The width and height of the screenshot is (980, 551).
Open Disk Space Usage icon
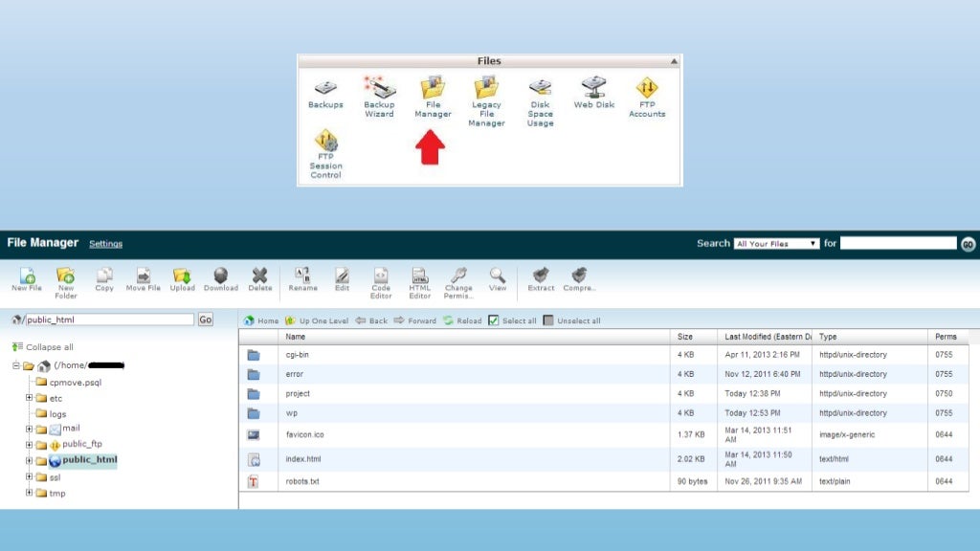click(x=540, y=89)
